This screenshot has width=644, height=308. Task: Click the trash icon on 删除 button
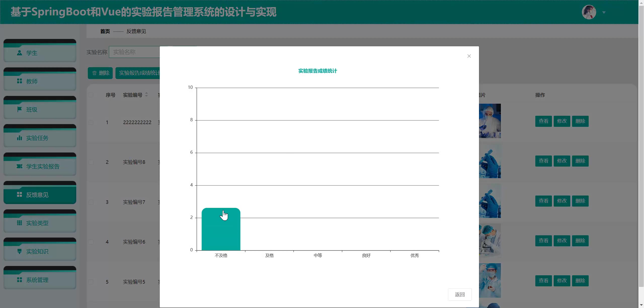[x=94, y=73]
